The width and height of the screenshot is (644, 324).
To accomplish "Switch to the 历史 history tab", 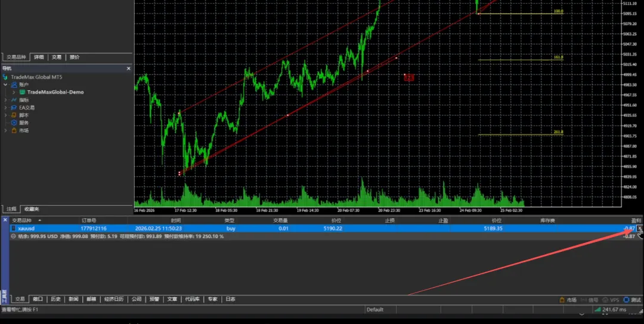I will (x=55, y=299).
